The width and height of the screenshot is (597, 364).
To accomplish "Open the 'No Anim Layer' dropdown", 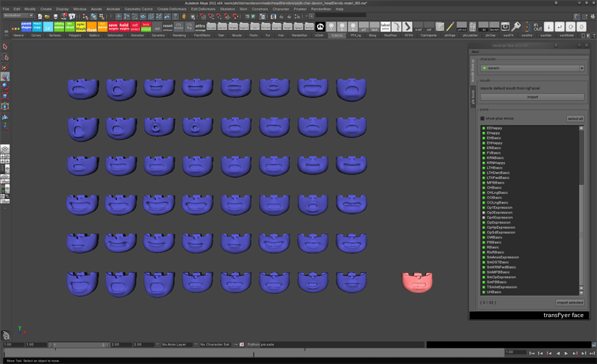I will 178,345.
